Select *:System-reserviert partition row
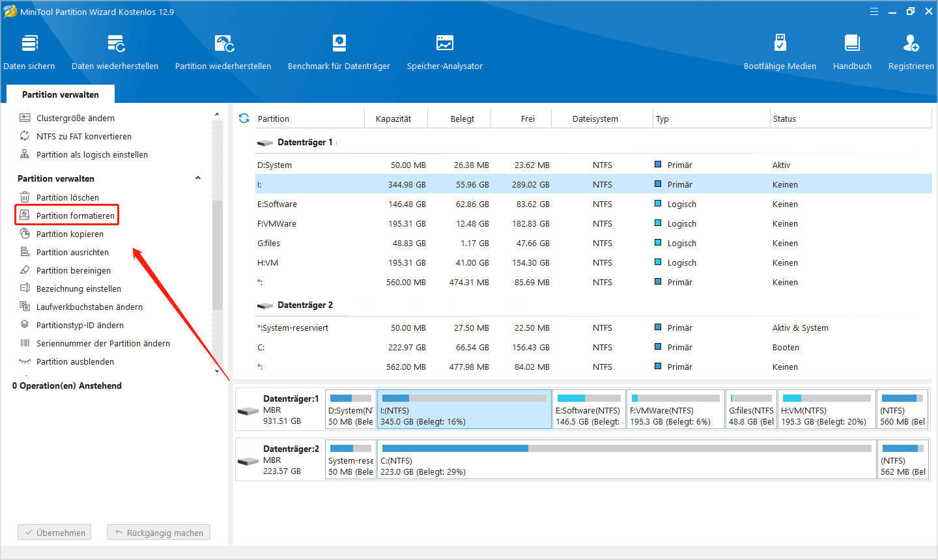Image resolution: width=938 pixels, height=560 pixels. [593, 328]
